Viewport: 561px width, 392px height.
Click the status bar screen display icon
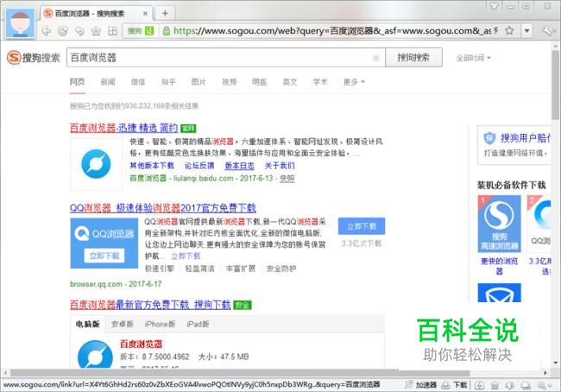526,386
